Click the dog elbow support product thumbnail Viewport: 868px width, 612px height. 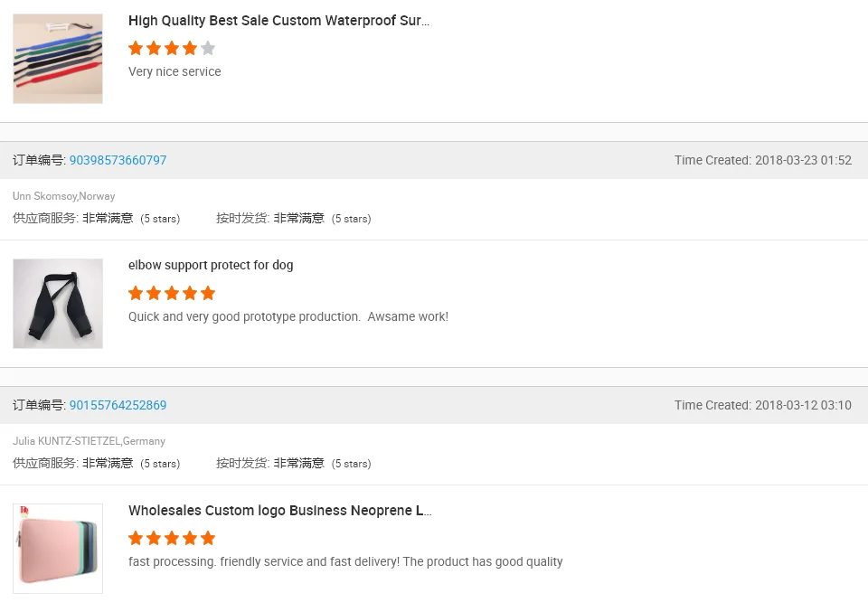tap(58, 303)
